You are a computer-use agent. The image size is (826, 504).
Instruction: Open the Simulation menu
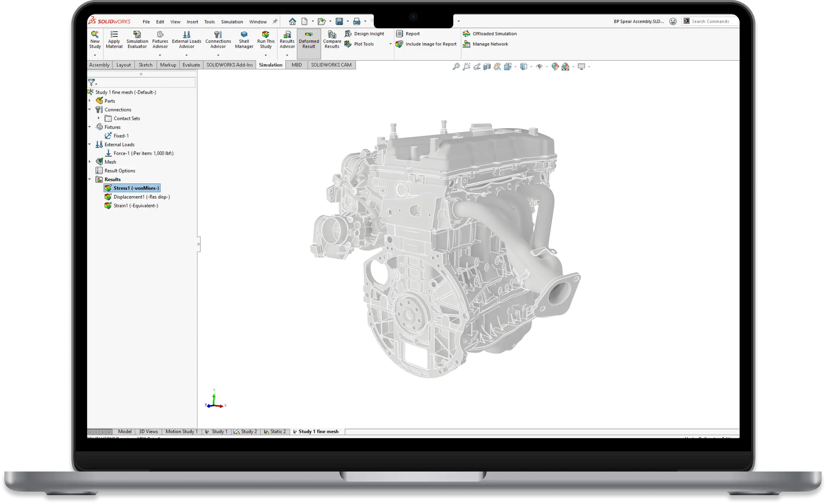(x=232, y=22)
